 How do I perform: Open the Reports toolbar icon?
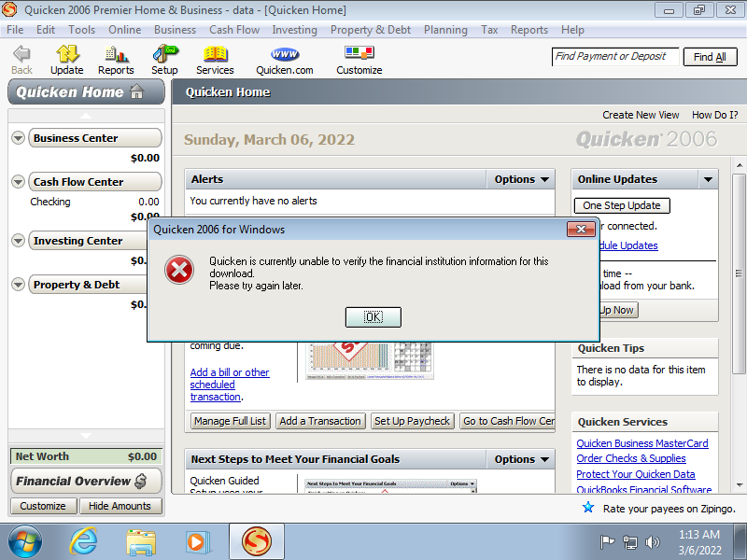tap(116, 54)
